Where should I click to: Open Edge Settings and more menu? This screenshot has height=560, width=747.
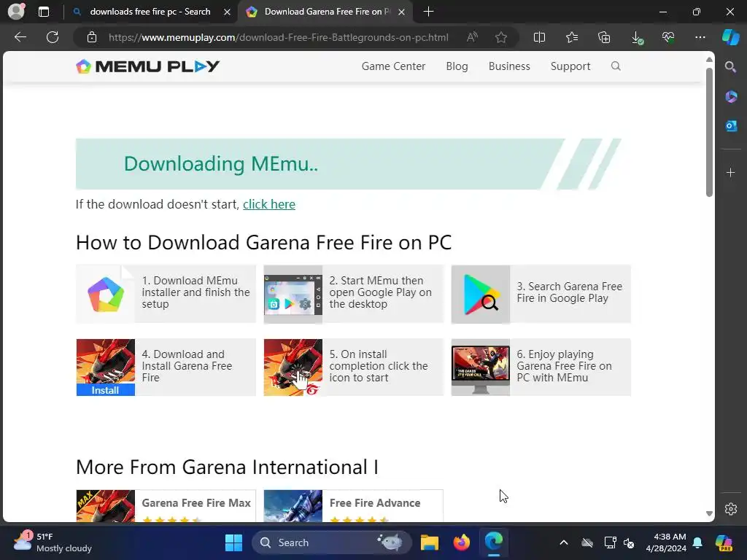coord(700,37)
